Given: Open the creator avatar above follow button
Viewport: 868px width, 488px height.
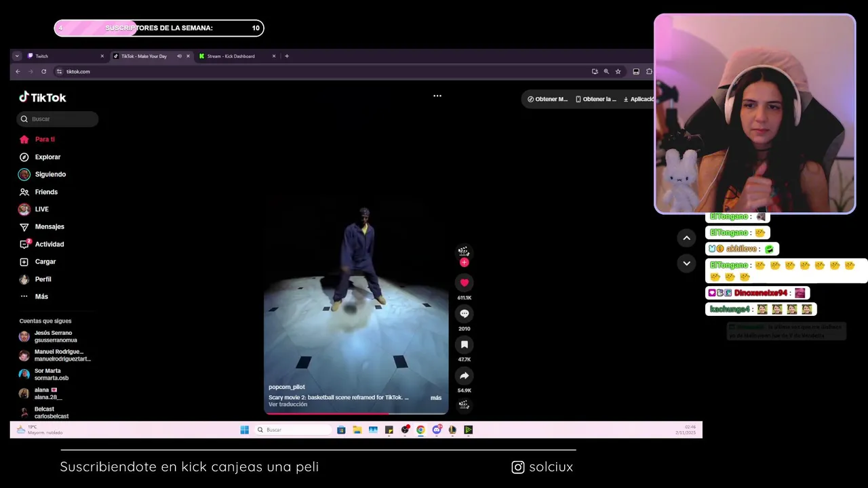Looking at the screenshot, I should pyautogui.click(x=464, y=251).
